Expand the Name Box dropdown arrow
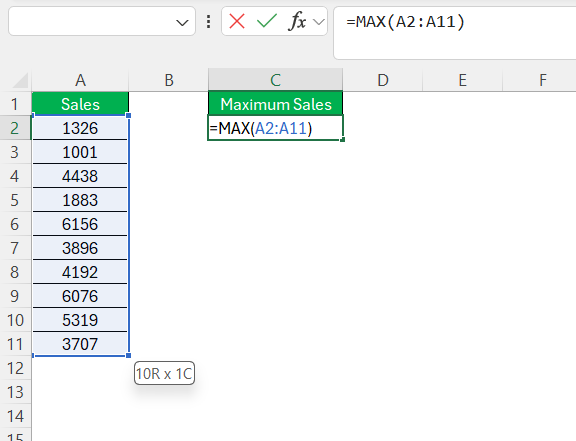The height and width of the screenshot is (441, 576). tap(182, 23)
